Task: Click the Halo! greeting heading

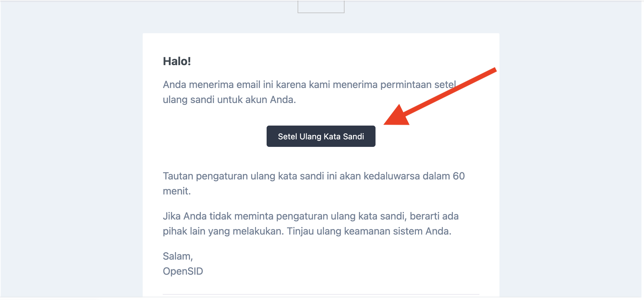Action: tap(177, 61)
